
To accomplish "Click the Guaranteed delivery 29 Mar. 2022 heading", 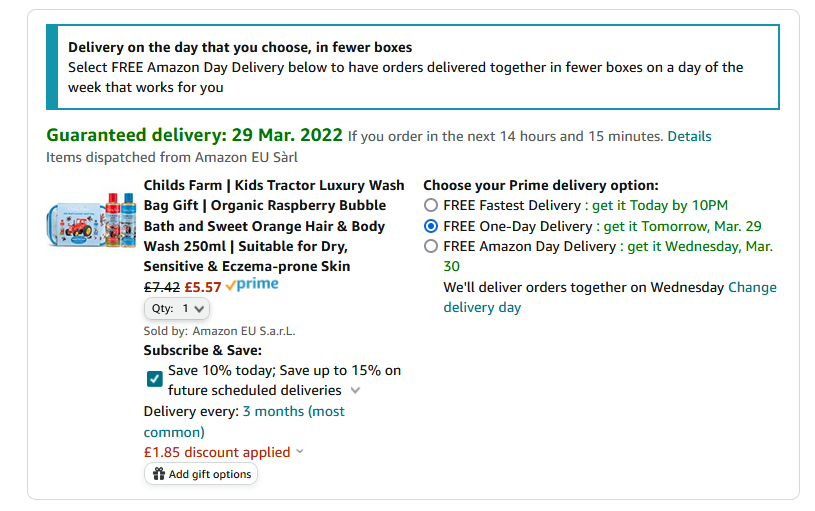I will pyautogui.click(x=194, y=135).
